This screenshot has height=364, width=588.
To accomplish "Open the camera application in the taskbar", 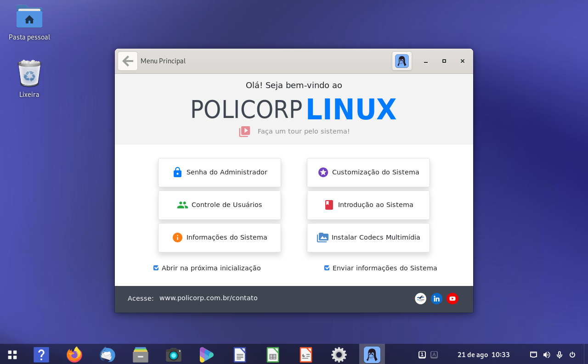I will [x=173, y=354].
